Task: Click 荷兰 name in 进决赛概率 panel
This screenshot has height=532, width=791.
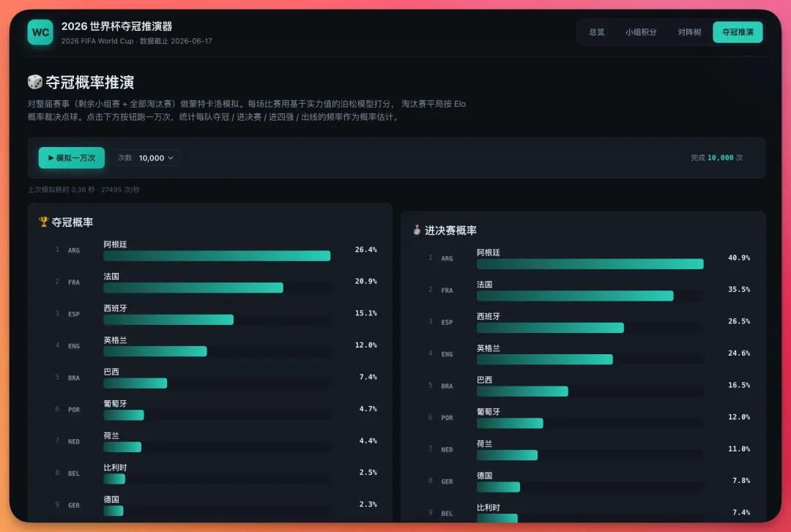Action: point(484,443)
